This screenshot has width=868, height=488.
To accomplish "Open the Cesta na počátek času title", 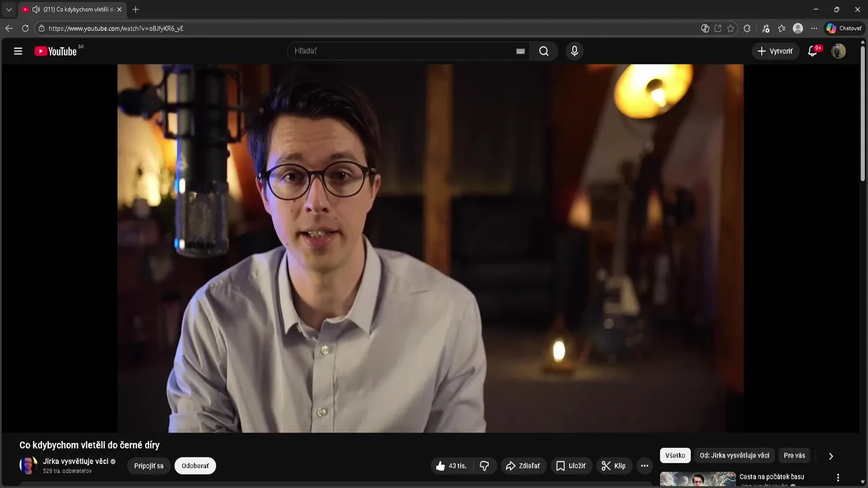I will 772,476.
